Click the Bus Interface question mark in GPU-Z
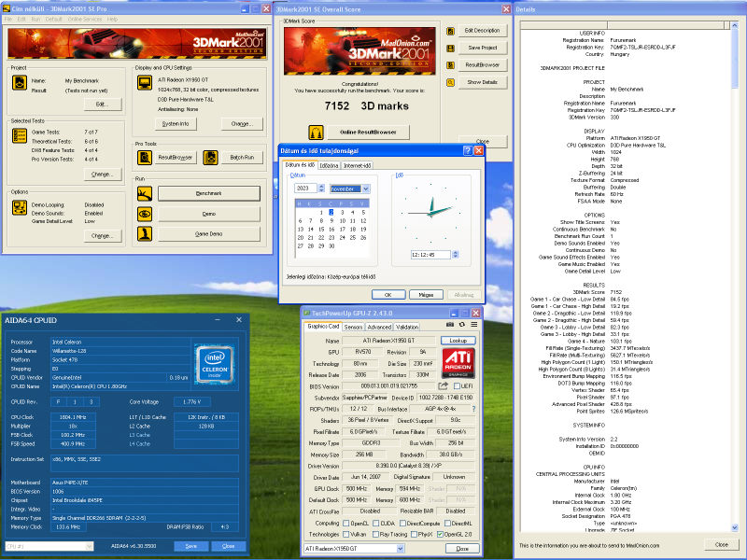Image resolution: width=747 pixels, height=560 pixels. (473, 409)
